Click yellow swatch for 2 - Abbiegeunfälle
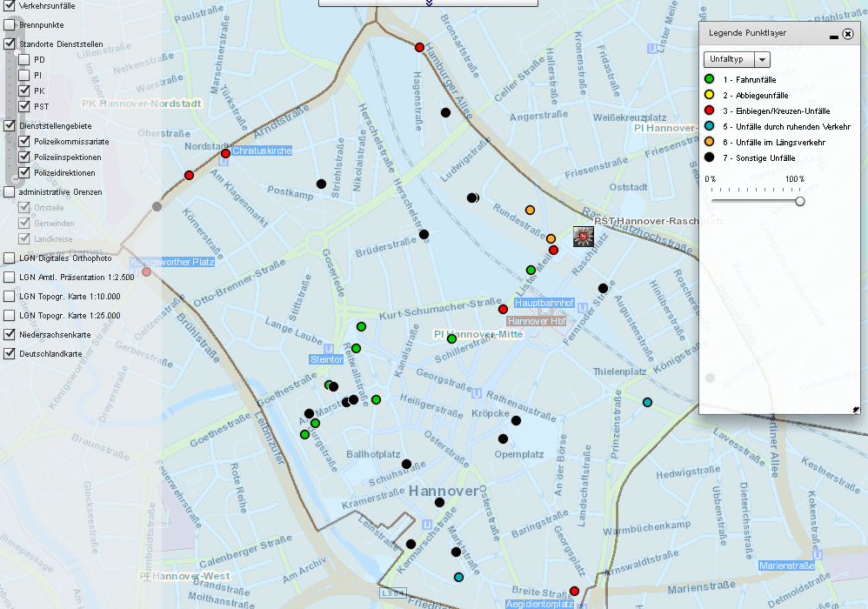This screenshot has height=609, width=868. tap(709, 95)
